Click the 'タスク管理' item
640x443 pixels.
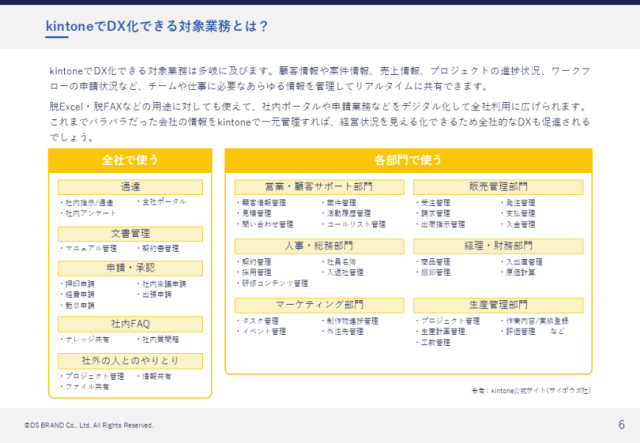(260, 321)
